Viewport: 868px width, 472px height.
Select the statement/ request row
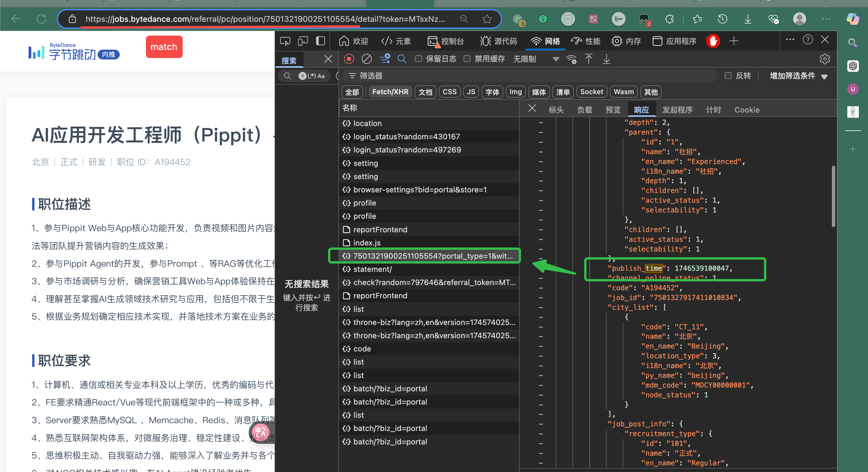tap(428, 269)
